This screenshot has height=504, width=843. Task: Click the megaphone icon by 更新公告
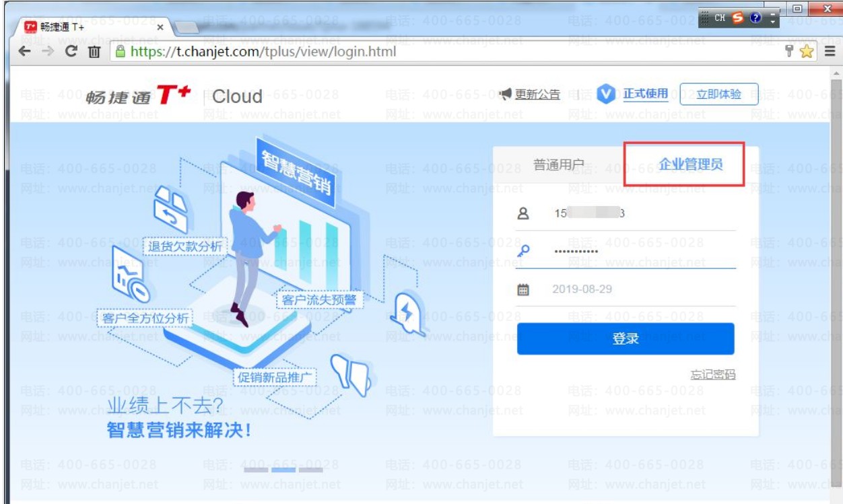point(506,94)
